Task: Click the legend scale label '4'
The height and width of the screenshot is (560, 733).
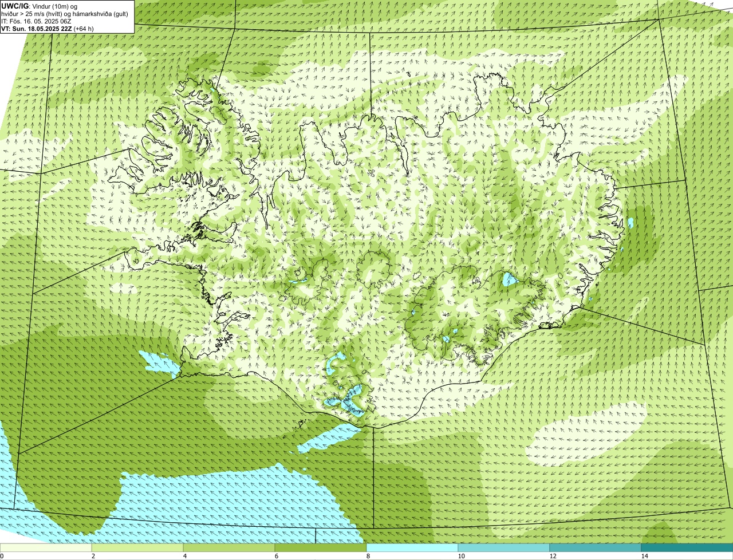Action: [185, 556]
